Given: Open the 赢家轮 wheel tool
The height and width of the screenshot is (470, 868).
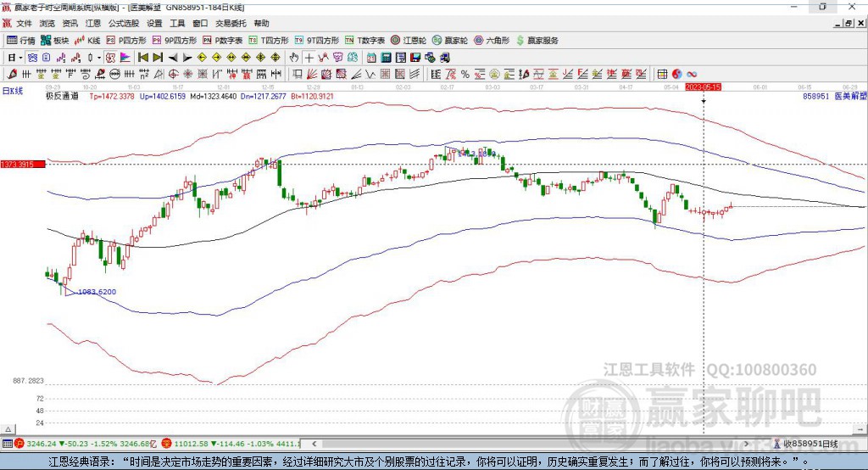Looking at the screenshot, I should click(x=450, y=41).
